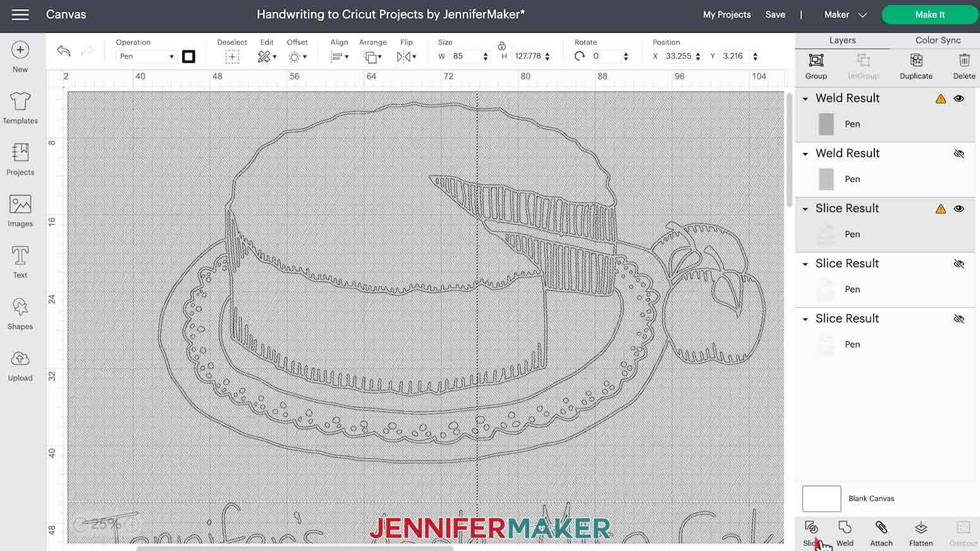
Task: Switch to the Color Sync tab
Action: pyautogui.click(x=938, y=40)
